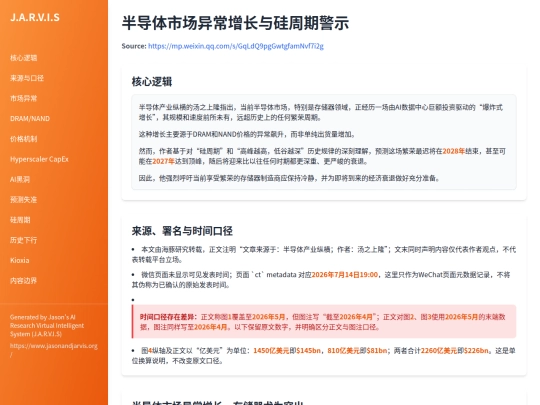The image size is (540, 405).
Task: Click the 2026年7月14日19:00 metadata timestamp
Action: pos(345,275)
